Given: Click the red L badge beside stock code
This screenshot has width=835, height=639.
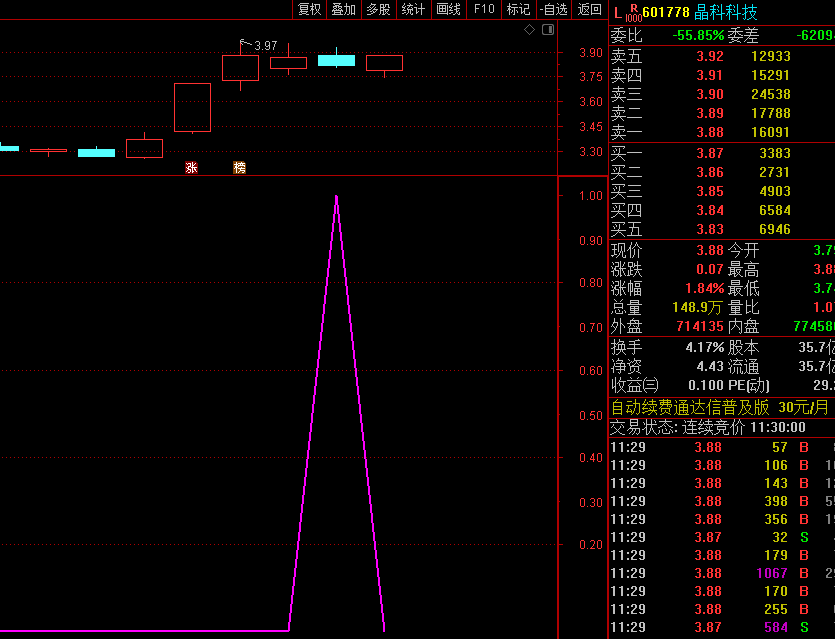Looking at the screenshot, I should tap(618, 12).
